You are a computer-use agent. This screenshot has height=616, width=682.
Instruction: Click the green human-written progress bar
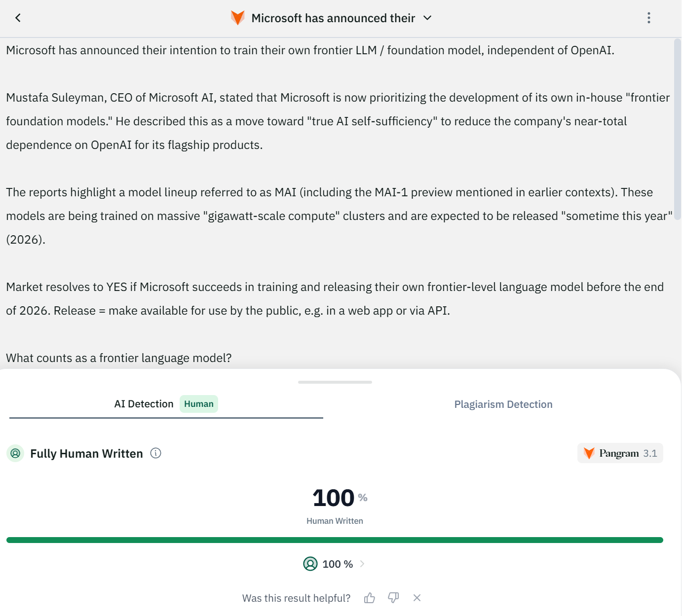[x=335, y=540]
